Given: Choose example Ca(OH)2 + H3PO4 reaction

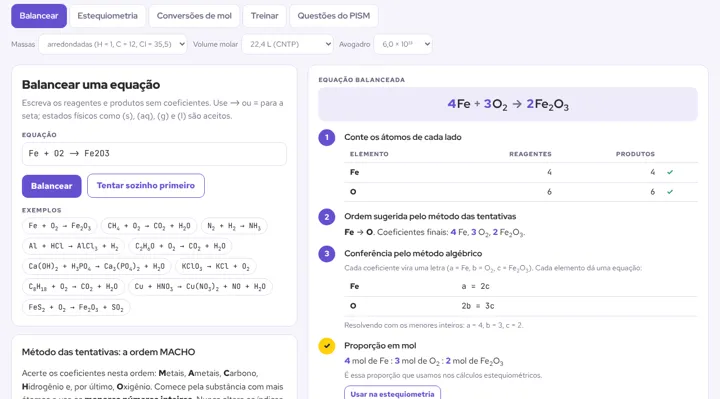Looking at the screenshot, I should click(96, 266).
